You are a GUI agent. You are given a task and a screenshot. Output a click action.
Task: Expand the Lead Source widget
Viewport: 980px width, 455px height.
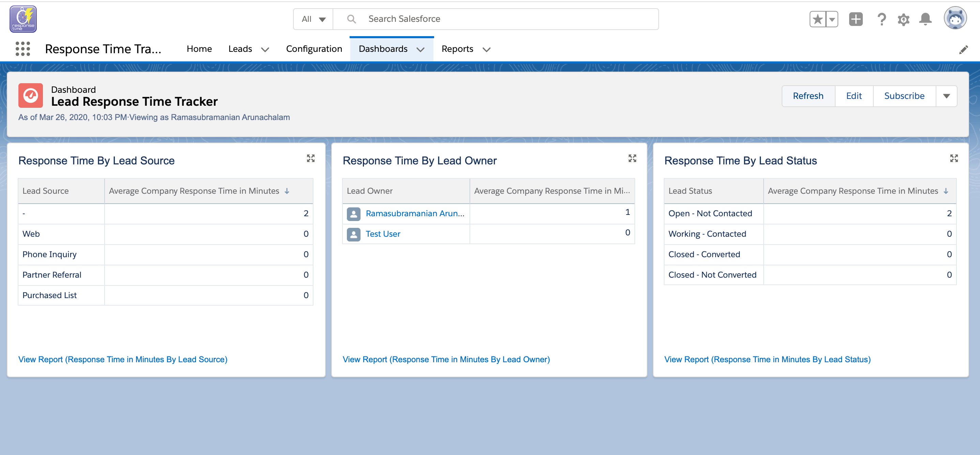click(310, 158)
